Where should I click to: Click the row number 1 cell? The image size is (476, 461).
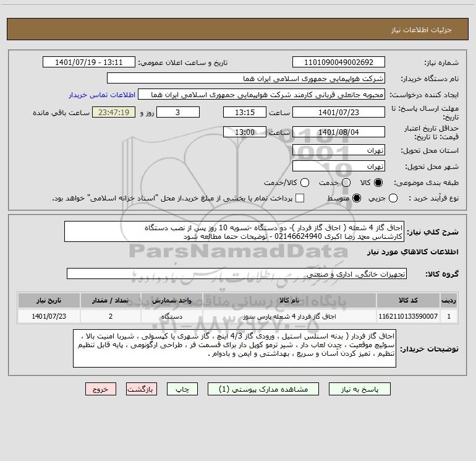click(449, 316)
